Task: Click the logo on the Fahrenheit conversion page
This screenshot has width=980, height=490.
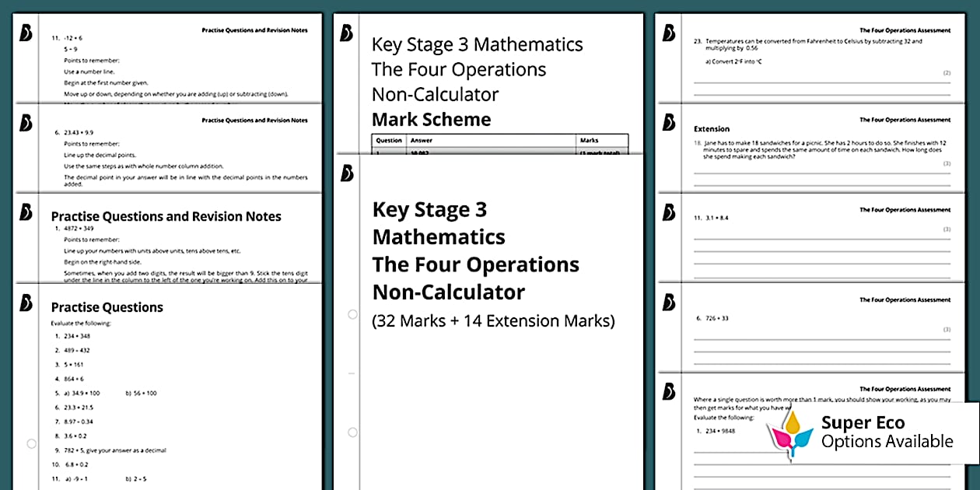Action: (x=668, y=33)
